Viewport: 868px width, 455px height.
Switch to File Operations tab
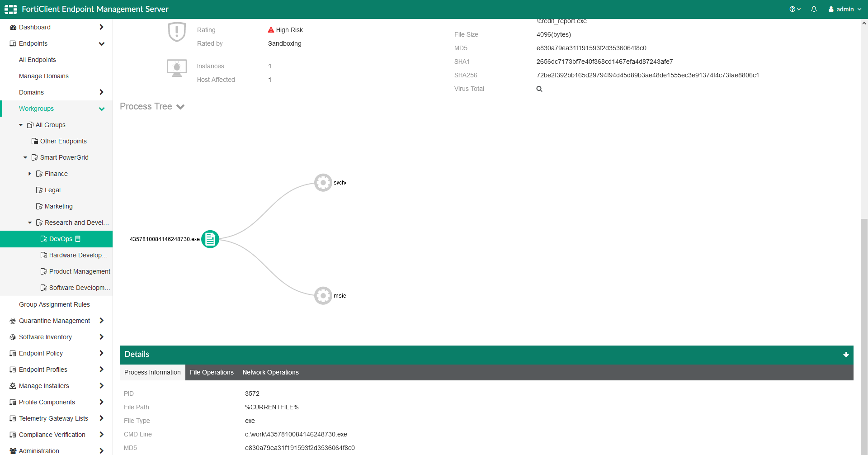(212, 372)
